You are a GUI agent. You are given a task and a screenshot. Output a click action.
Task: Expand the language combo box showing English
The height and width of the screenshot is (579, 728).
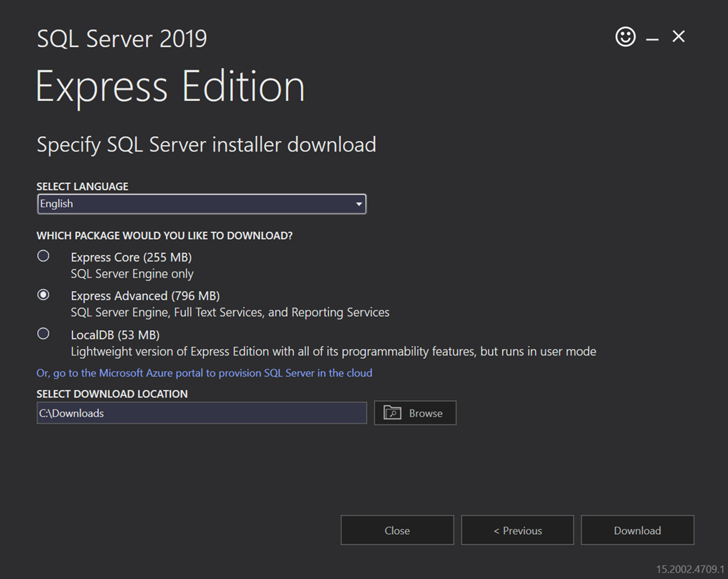[x=201, y=203]
